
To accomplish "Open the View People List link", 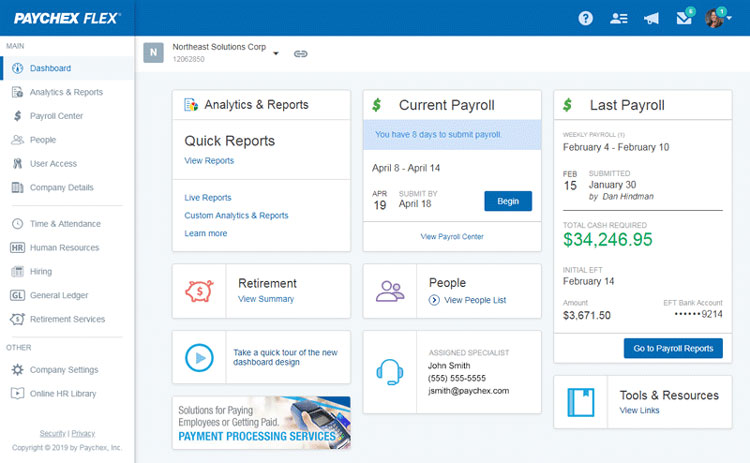I will pos(475,300).
